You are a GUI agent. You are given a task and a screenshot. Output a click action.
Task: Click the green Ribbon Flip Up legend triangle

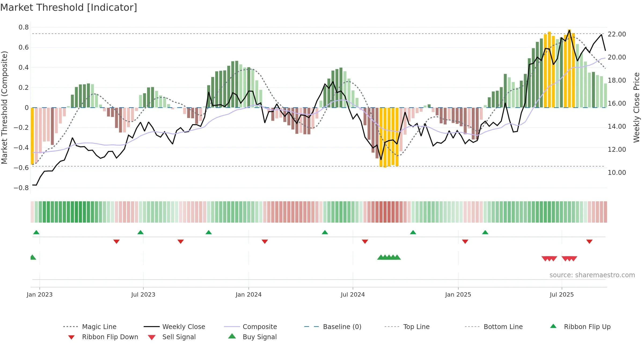coord(553,326)
